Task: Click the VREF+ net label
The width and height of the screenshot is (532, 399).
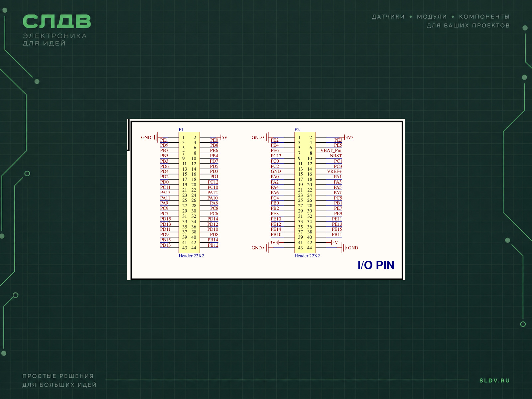Action: coord(334,171)
